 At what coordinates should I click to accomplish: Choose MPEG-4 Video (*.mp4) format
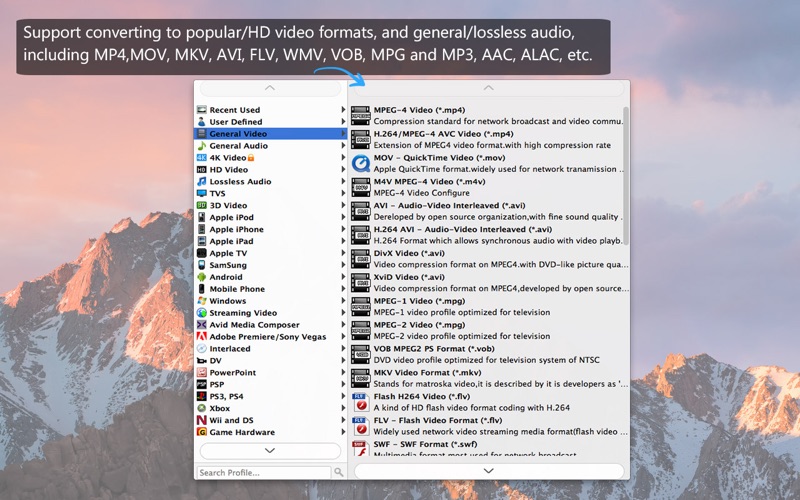coord(486,115)
